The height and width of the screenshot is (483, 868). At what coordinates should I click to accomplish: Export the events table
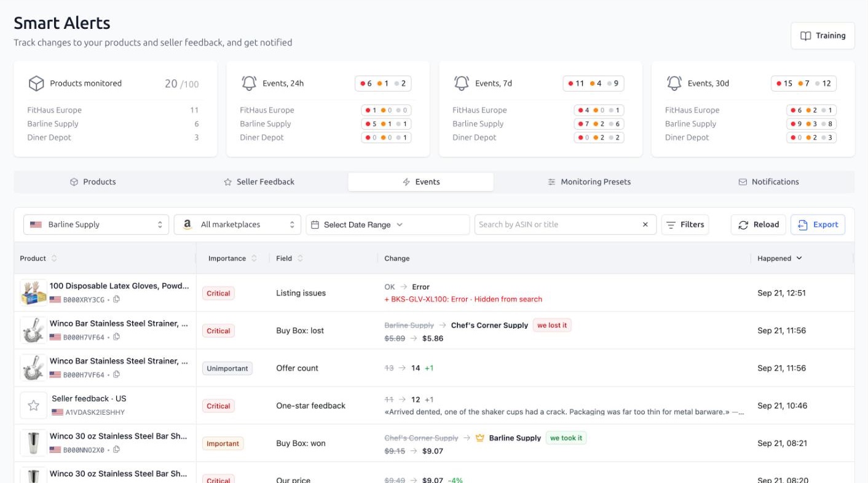818,225
